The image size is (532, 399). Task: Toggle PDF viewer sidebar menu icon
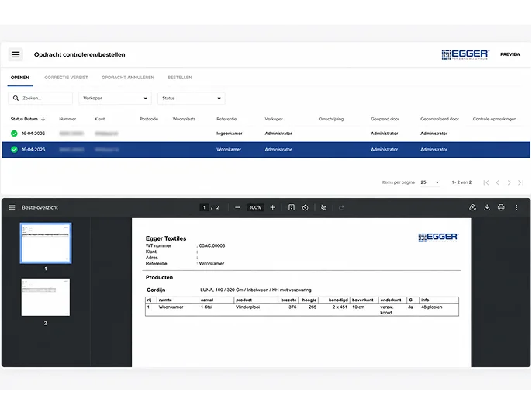(12, 207)
